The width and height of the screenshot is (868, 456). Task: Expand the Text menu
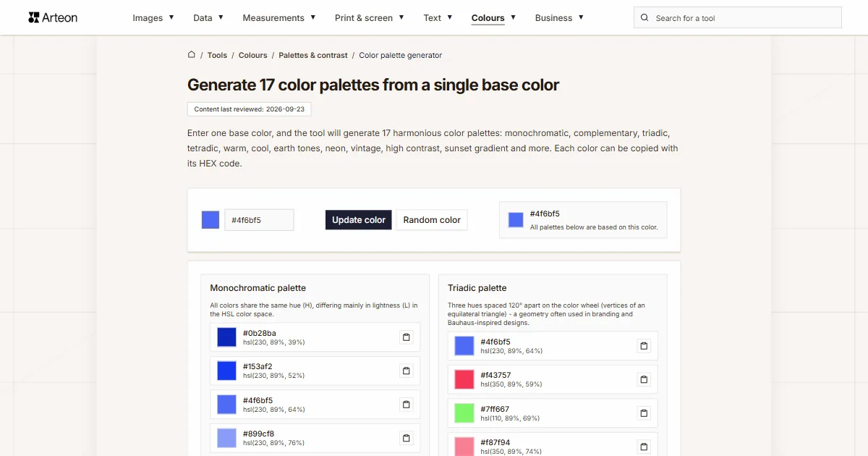(x=438, y=18)
